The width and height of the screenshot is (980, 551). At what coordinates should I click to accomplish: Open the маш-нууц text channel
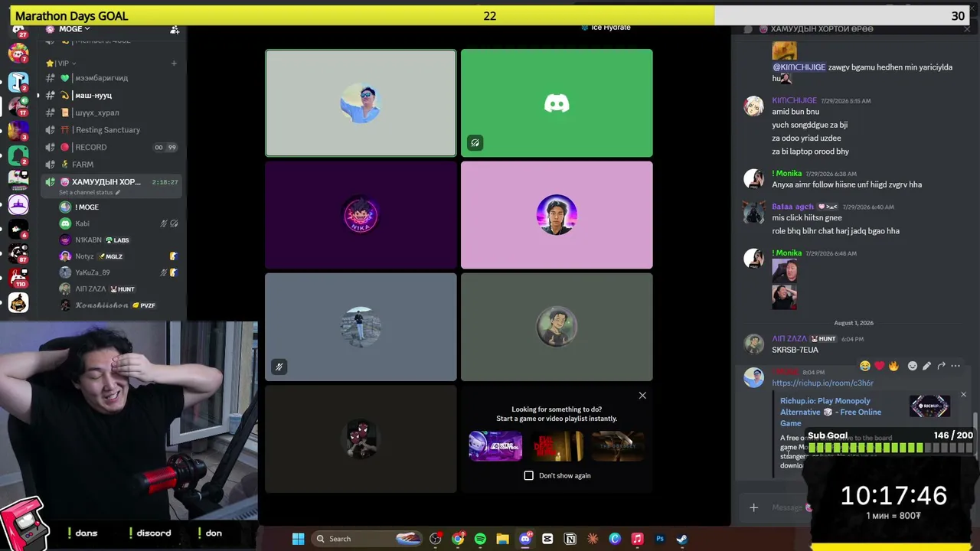tap(111, 96)
